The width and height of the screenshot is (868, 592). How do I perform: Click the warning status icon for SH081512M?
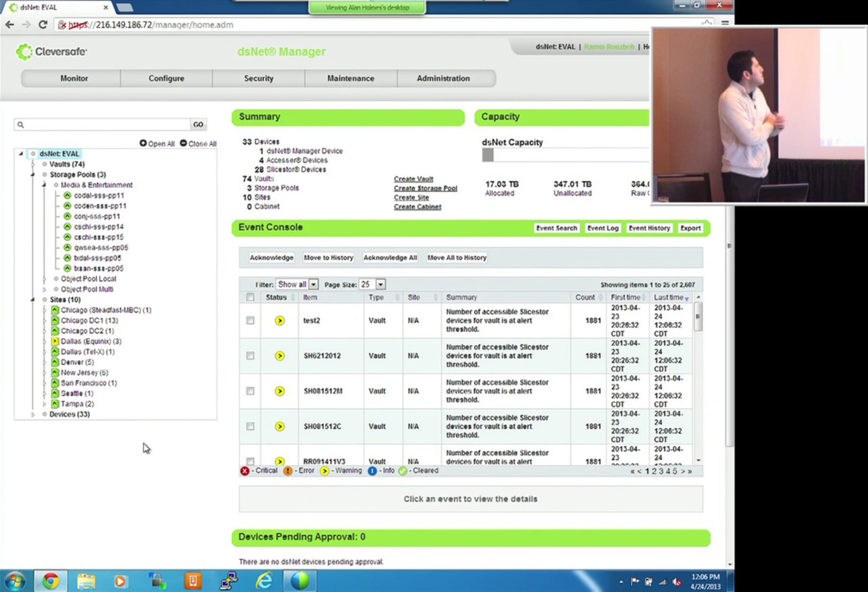[x=280, y=391]
